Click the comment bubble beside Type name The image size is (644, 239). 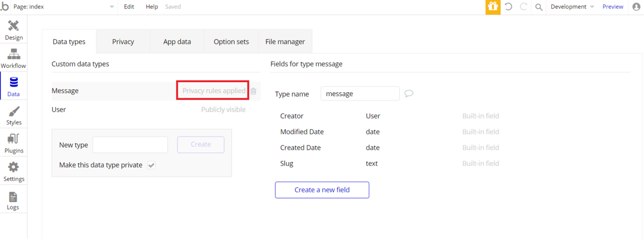click(409, 93)
